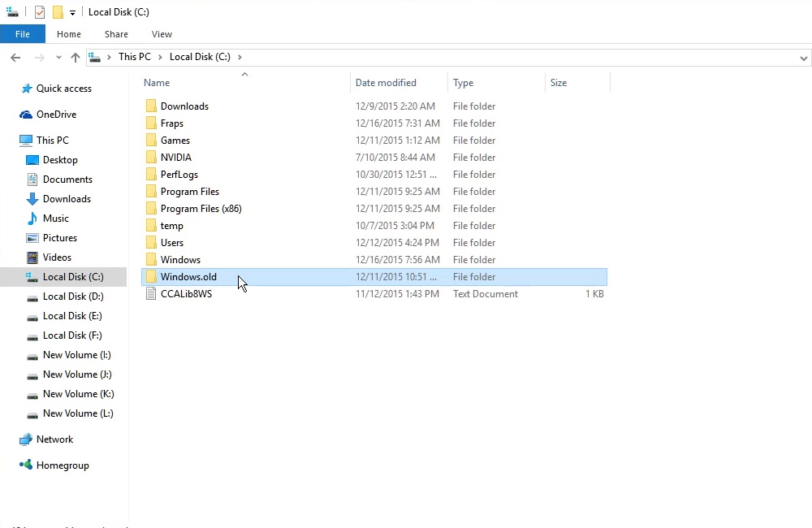Click the Program Files (x86) folder icon
The image size is (812, 528).
(151, 209)
